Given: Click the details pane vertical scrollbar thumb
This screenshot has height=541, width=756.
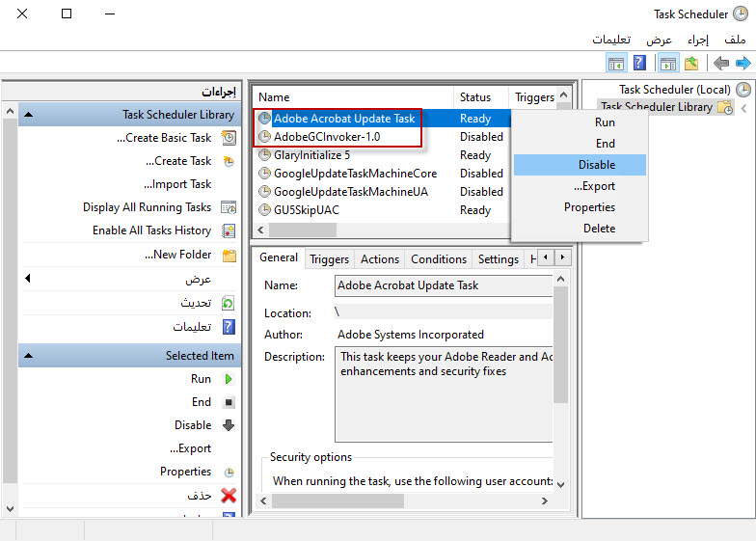Looking at the screenshot, I should (560, 345).
